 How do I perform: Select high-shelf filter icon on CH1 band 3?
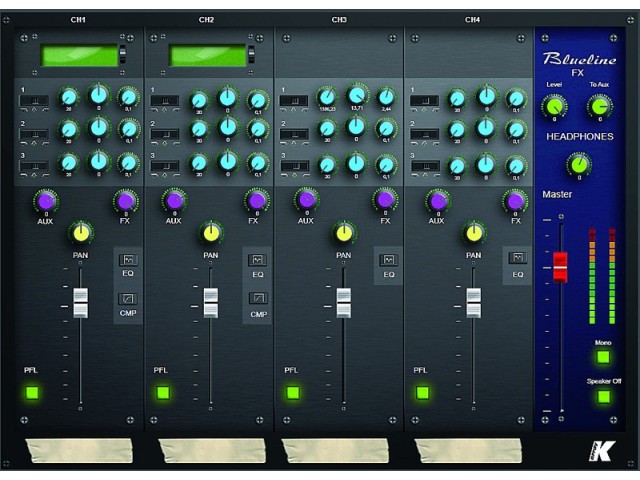(x=45, y=175)
